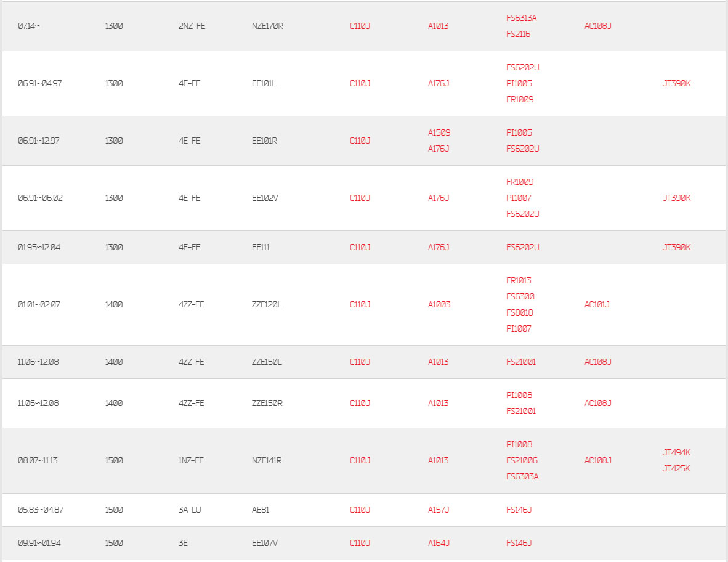Click AC108J in the NZE170R row
728x562 pixels.
(597, 26)
